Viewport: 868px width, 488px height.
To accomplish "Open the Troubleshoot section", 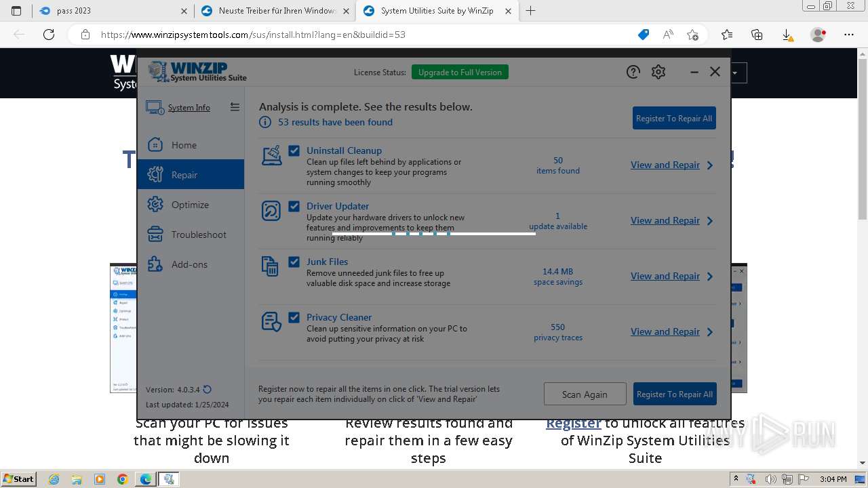I will pyautogui.click(x=191, y=235).
